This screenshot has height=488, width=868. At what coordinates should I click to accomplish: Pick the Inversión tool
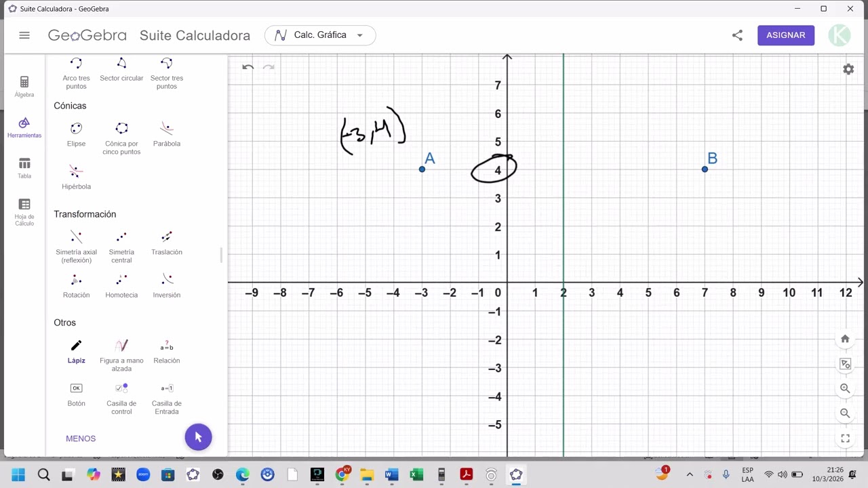[167, 285]
